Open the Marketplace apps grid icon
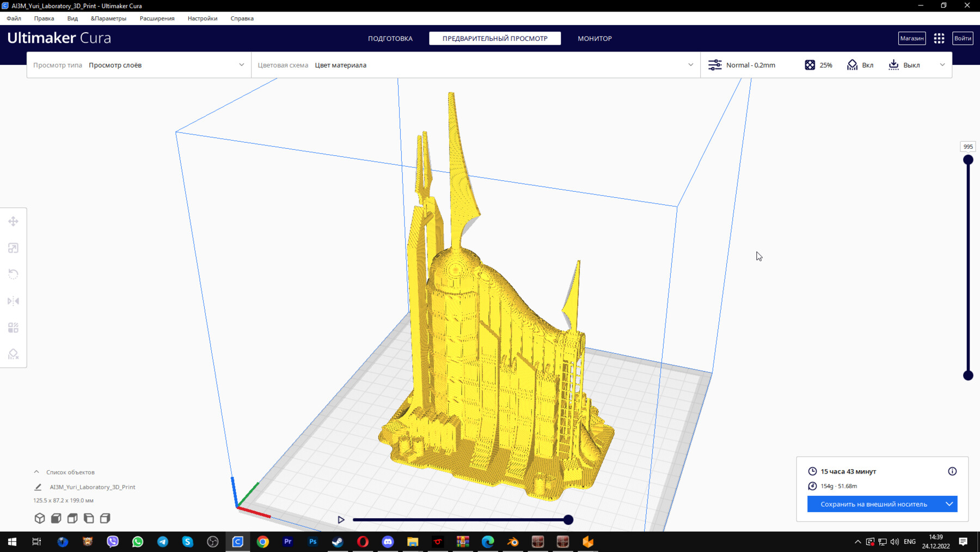 (939, 38)
